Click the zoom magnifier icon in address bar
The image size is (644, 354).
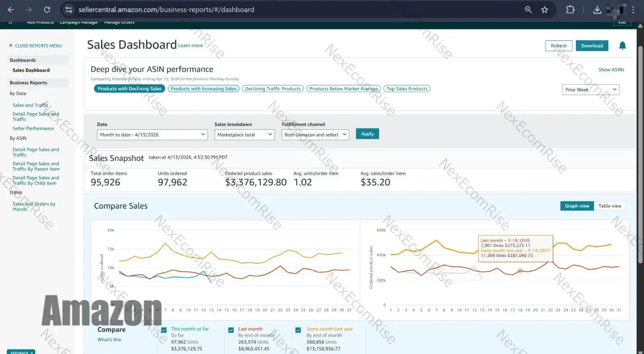click(x=528, y=10)
